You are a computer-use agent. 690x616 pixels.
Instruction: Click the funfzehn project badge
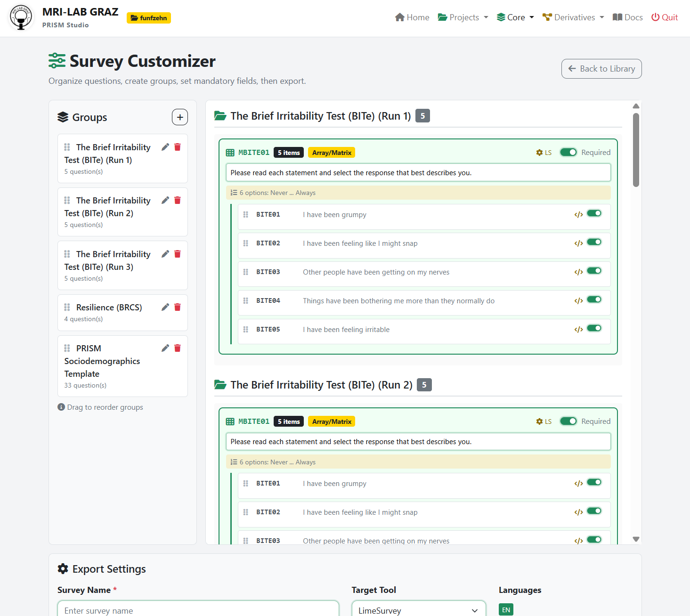click(149, 18)
